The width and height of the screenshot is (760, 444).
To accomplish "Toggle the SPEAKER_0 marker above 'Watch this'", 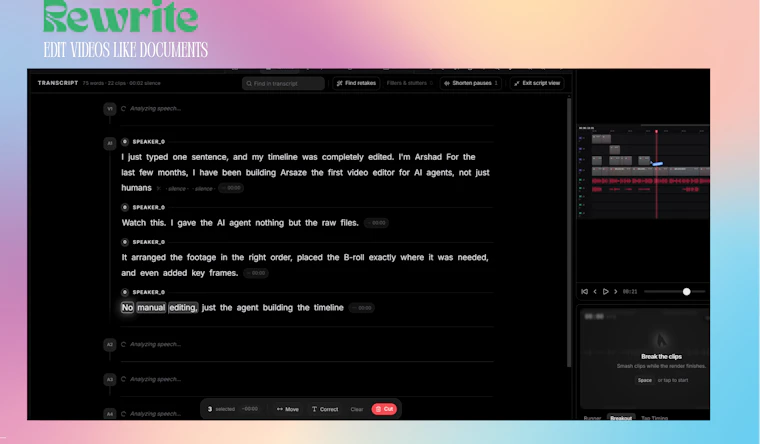I will [125, 207].
